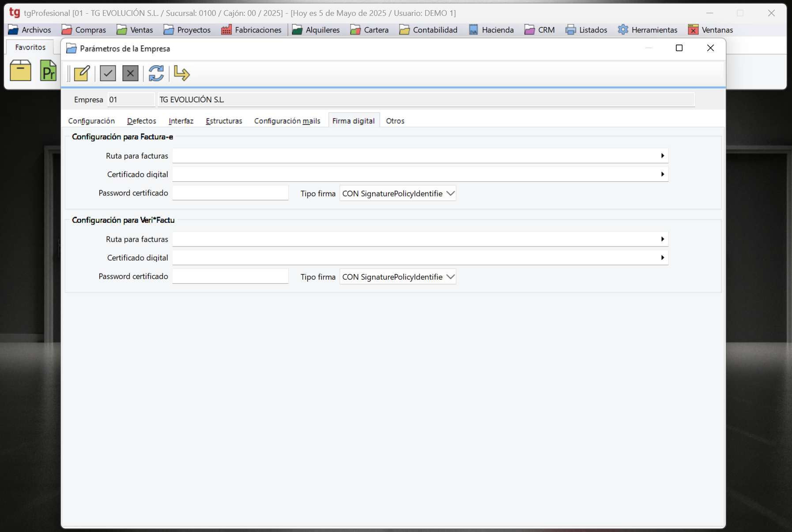Browse Factura-e Certificado digital arrow
Screen dimensions: 792x532
[662, 174]
